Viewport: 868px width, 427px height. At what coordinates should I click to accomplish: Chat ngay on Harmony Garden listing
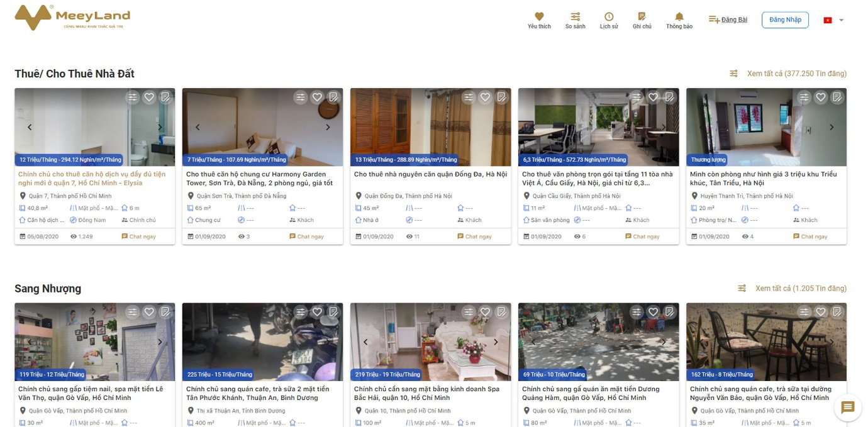click(x=306, y=236)
